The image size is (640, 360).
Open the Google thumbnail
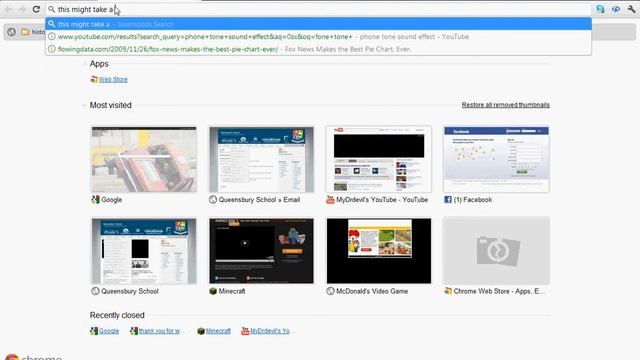point(144,159)
